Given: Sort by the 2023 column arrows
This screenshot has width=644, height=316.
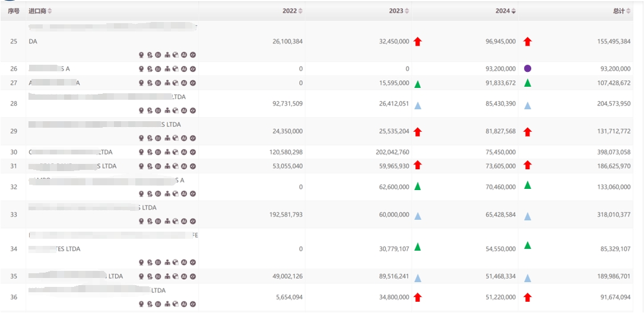Looking at the screenshot, I should click(407, 11).
